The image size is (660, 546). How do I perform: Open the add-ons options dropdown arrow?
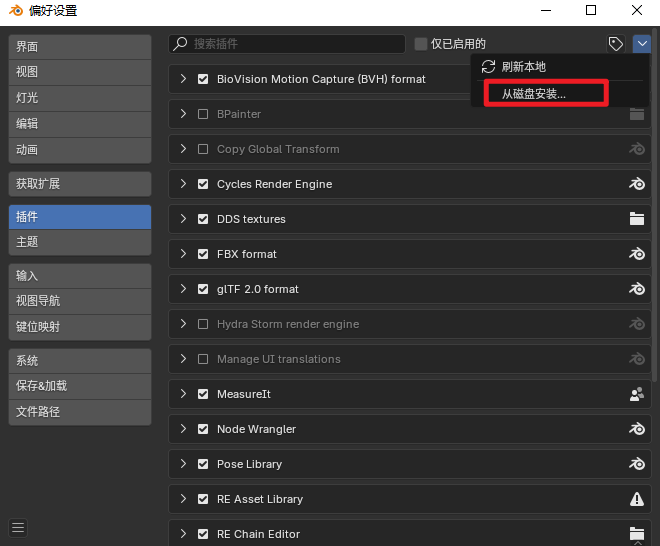(642, 43)
